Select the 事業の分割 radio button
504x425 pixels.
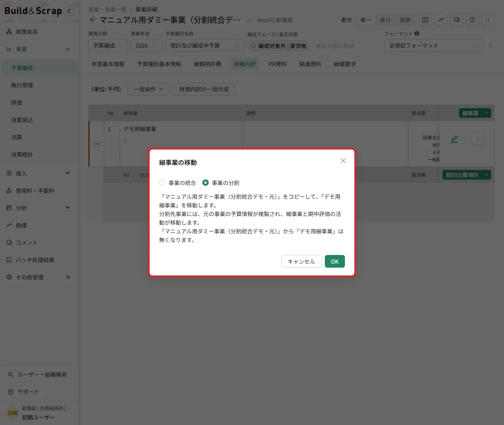pyautogui.click(x=206, y=183)
